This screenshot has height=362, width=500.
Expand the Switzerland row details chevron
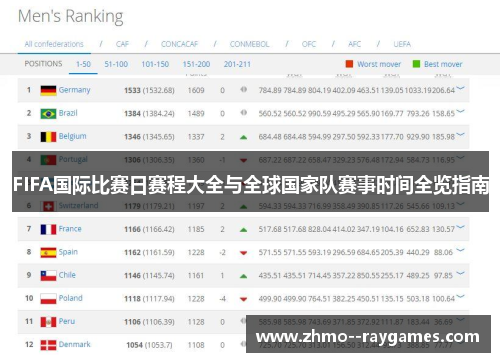click(460, 204)
